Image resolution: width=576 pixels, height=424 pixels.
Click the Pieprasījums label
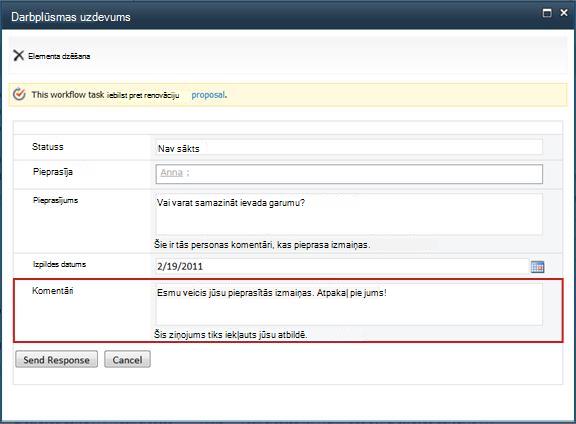55,201
